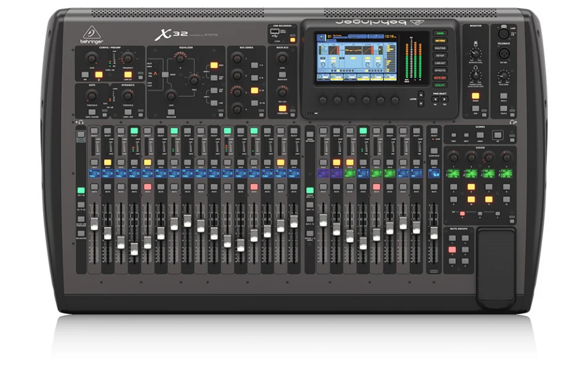588x368 pixels.
Task: Go to previous page with Page Select left
Action: pos(435,99)
